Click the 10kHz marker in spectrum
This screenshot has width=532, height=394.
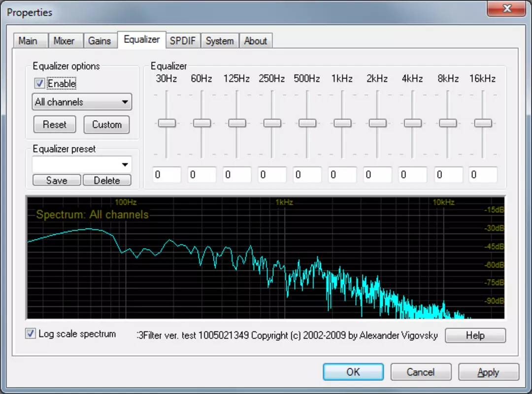(x=443, y=202)
